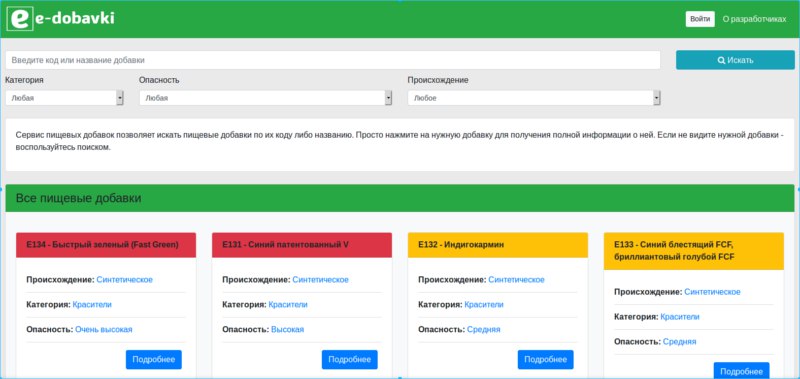Click the Средняя danger link in E132 card
800x379 pixels.
[x=484, y=330]
